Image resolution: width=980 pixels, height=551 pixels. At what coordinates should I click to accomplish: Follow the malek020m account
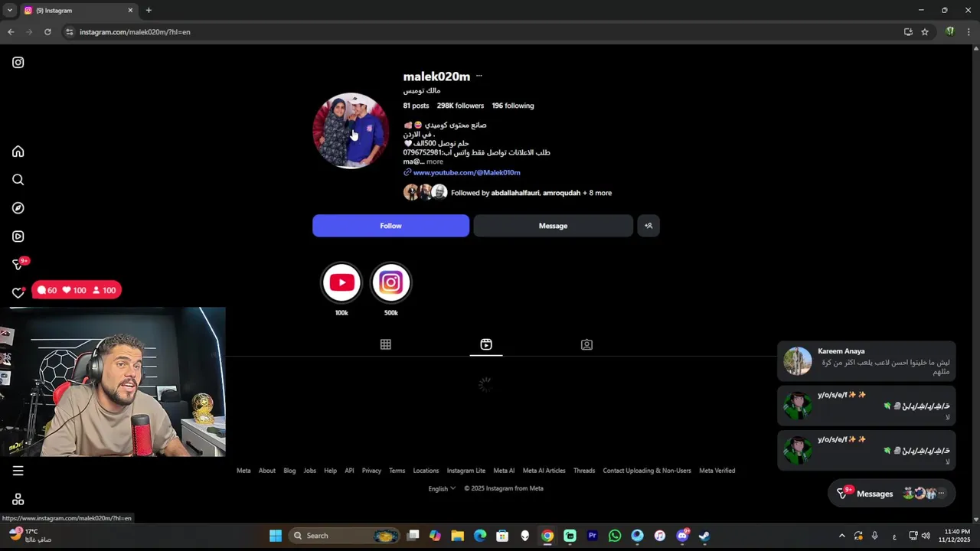coord(390,226)
